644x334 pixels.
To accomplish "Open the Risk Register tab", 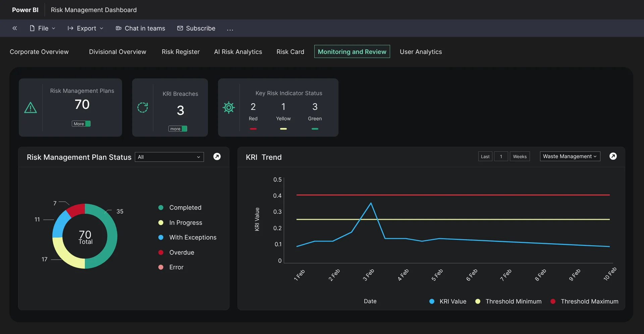I will coord(180,52).
